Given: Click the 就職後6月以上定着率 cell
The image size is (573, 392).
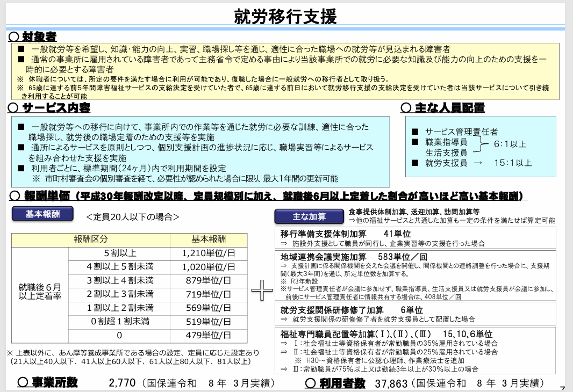Looking at the screenshot, I should click(40, 292).
